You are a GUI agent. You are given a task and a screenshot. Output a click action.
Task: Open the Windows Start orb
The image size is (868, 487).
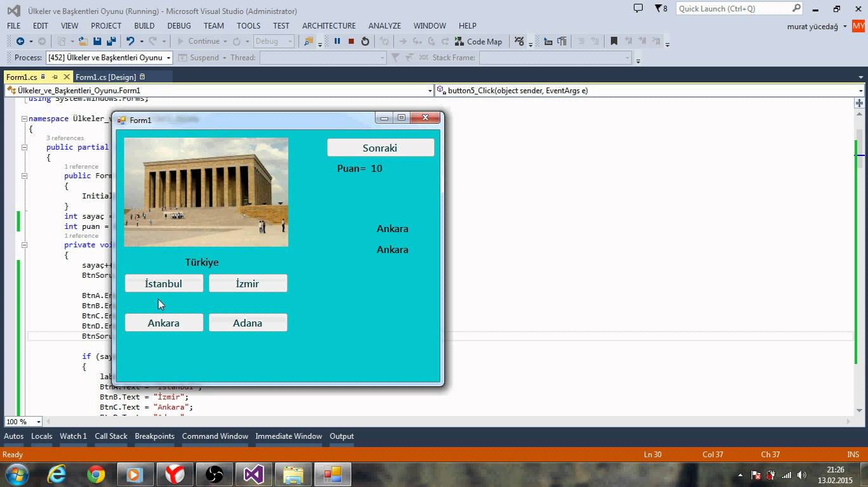[x=17, y=474]
